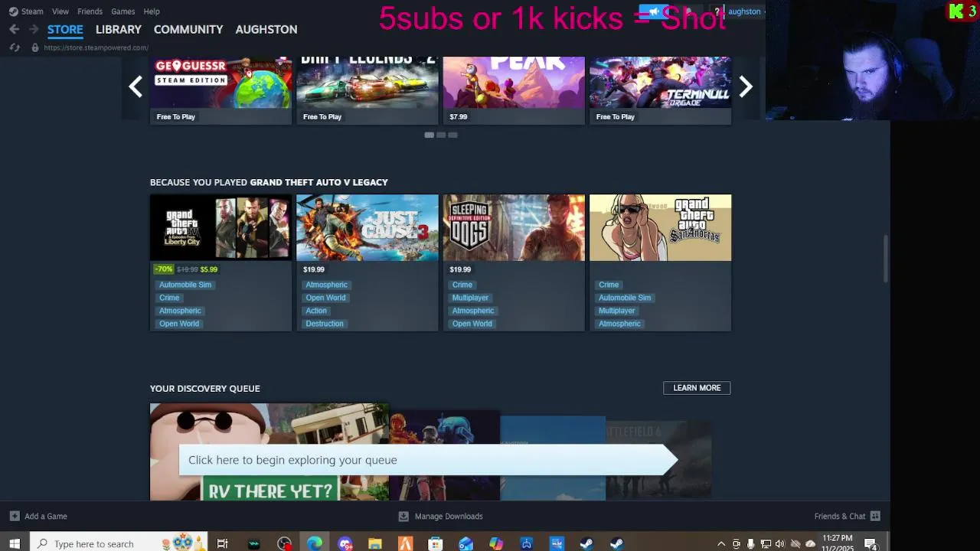Switch to the STORE tab
980x551 pixels.
tap(65, 29)
